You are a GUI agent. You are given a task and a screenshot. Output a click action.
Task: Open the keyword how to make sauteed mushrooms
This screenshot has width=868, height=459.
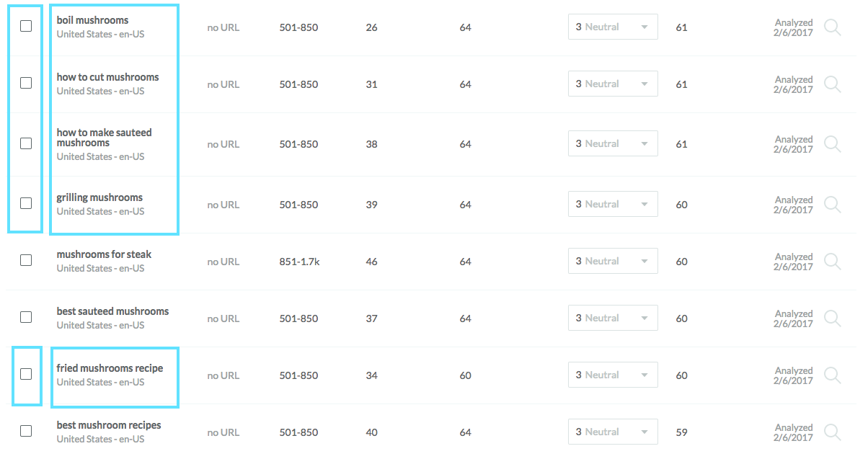[x=104, y=138]
